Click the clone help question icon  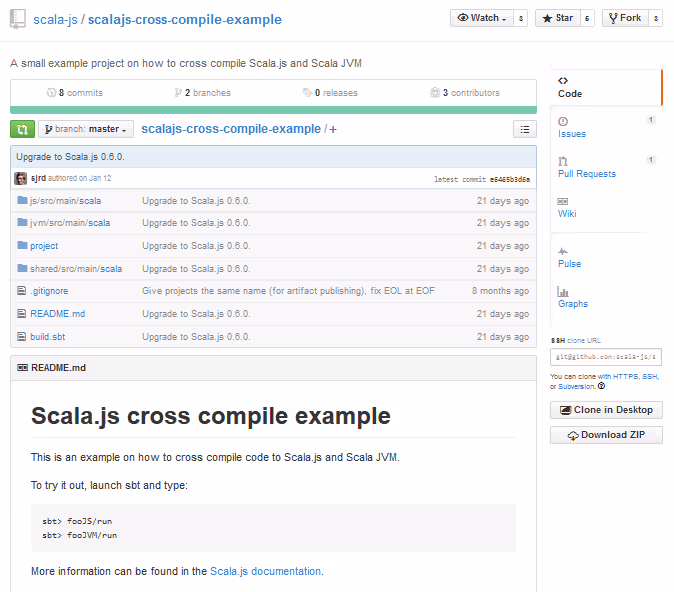pyautogui.click(x=601, y=386)
